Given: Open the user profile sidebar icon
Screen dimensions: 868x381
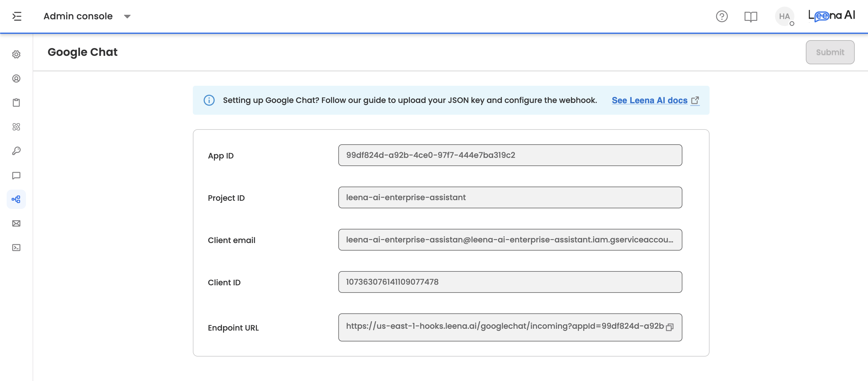Looking at the screenshot, I should [16, 78].
